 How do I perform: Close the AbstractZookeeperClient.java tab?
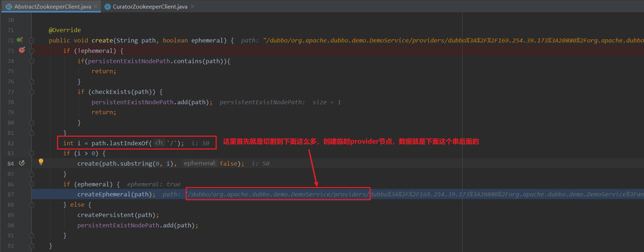tap(96, 7)
